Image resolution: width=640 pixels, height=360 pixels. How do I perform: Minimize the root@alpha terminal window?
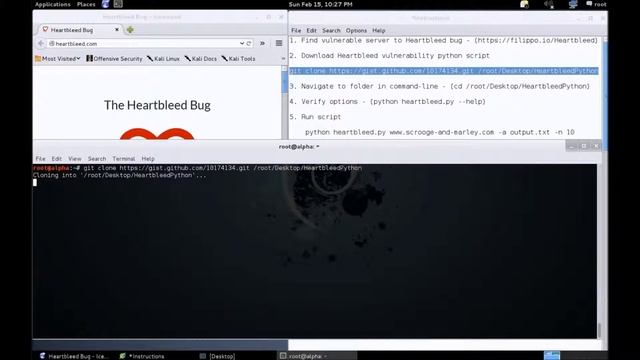pos(572,146)
